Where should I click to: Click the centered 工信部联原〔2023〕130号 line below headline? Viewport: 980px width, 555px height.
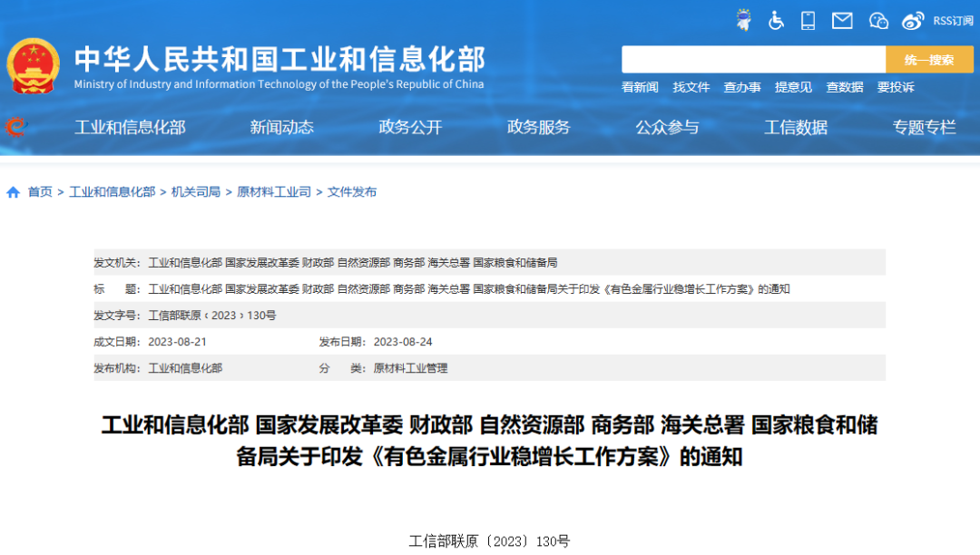click(x=489, y=541)
